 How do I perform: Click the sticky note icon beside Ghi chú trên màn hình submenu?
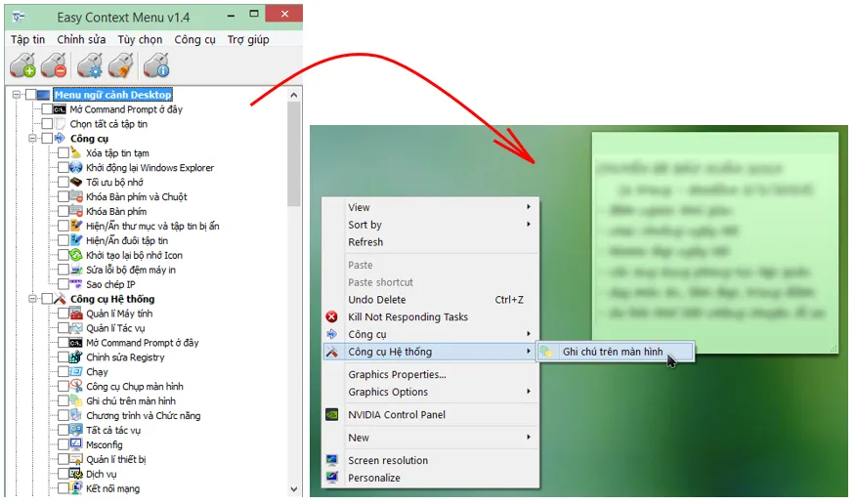pos(546,352)
